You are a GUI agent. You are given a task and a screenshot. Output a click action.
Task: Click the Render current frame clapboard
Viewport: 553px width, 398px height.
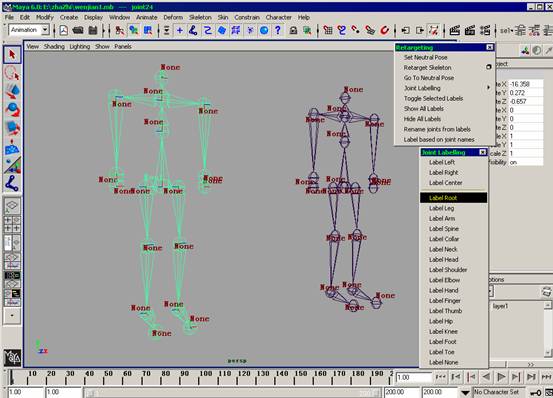pyautogui.click(x=455, y=30)
